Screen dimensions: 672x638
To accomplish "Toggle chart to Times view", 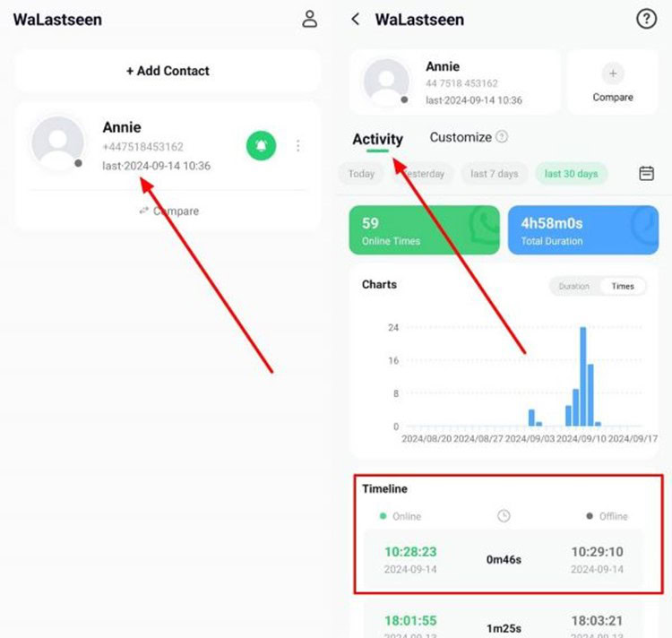I will 623,286.
